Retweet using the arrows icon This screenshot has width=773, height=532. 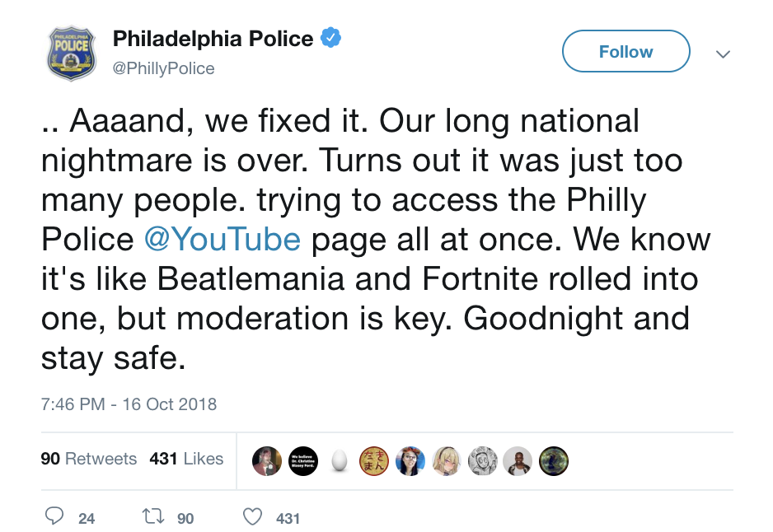(152, 517)
